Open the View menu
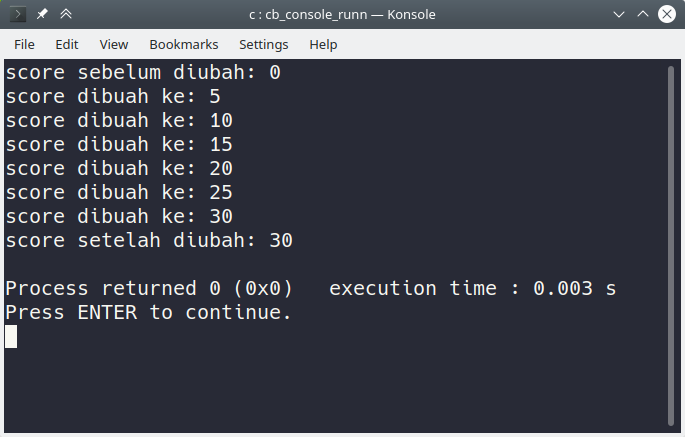The width and height of the screenshot is (685, 437). click(x=114, y=45)
